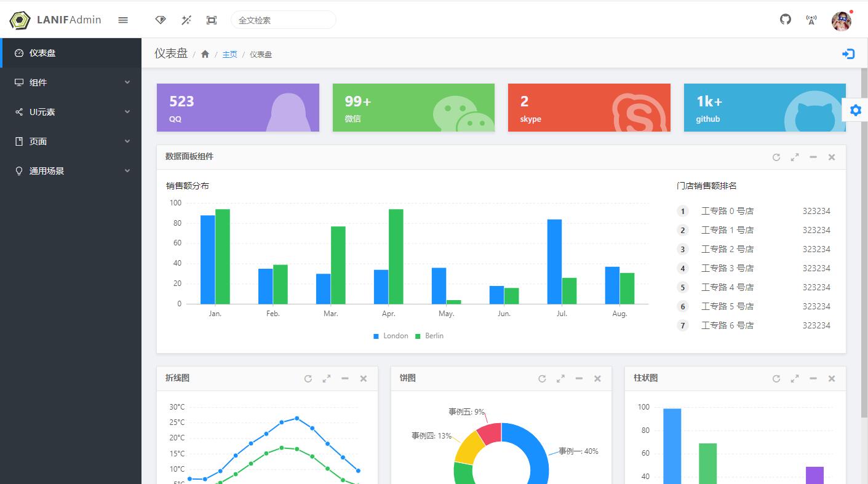Viewport: 868px width, 484px height.
Task: Toggle the London series in chart legend
Action: (391, 336)
